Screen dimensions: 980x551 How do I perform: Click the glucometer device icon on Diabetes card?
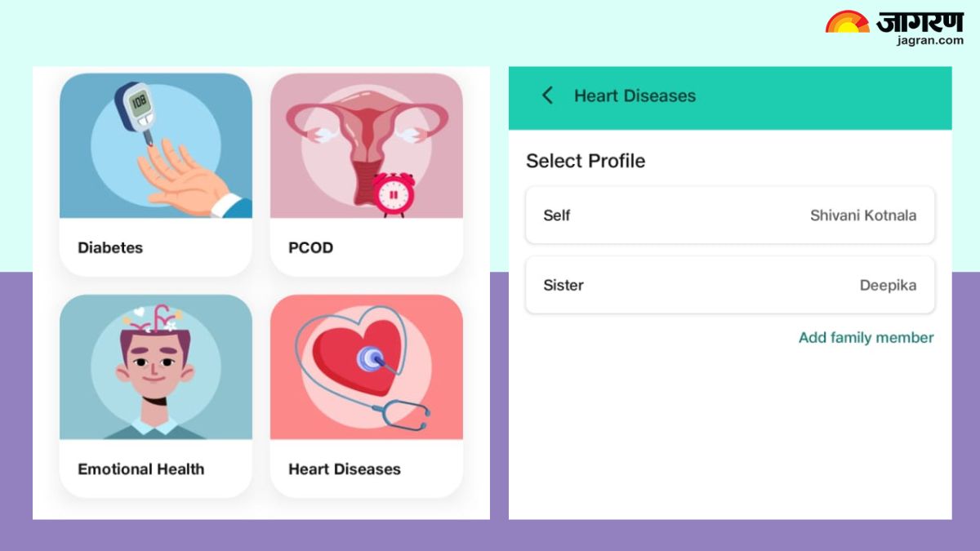134,113
